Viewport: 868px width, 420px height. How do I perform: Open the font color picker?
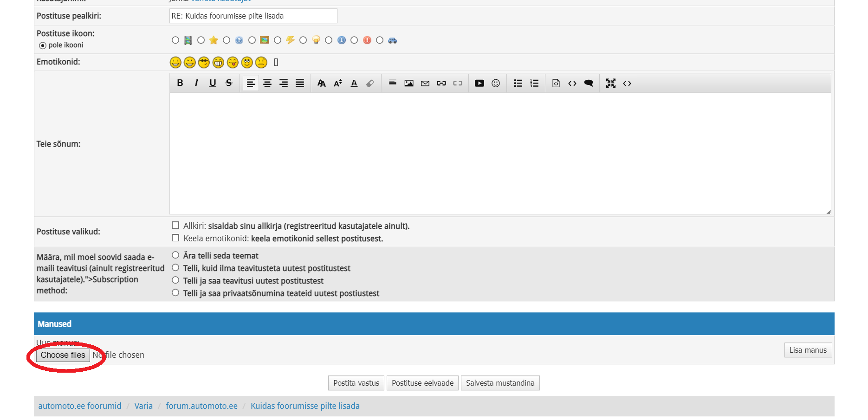[x=354, y=83]
